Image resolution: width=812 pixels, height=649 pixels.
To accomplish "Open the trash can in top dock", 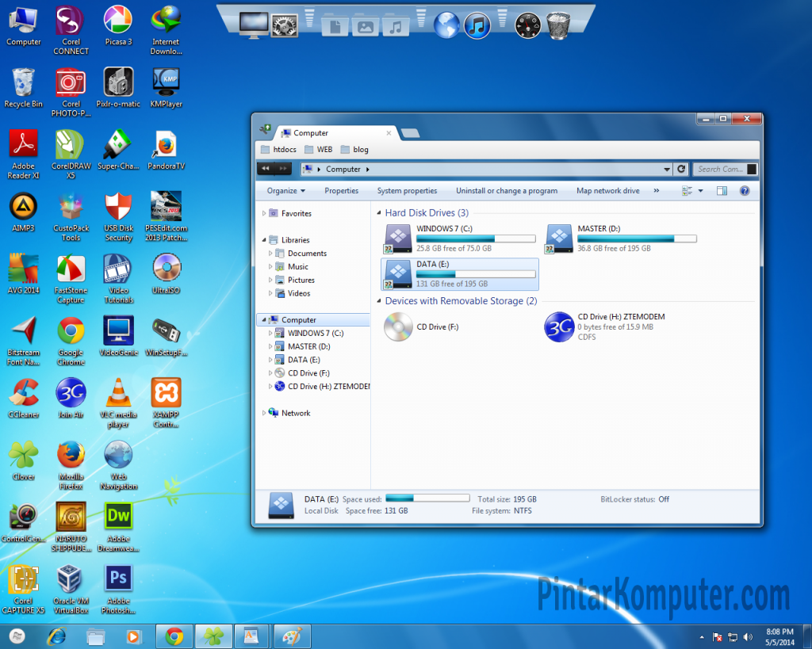I will 558,25.
